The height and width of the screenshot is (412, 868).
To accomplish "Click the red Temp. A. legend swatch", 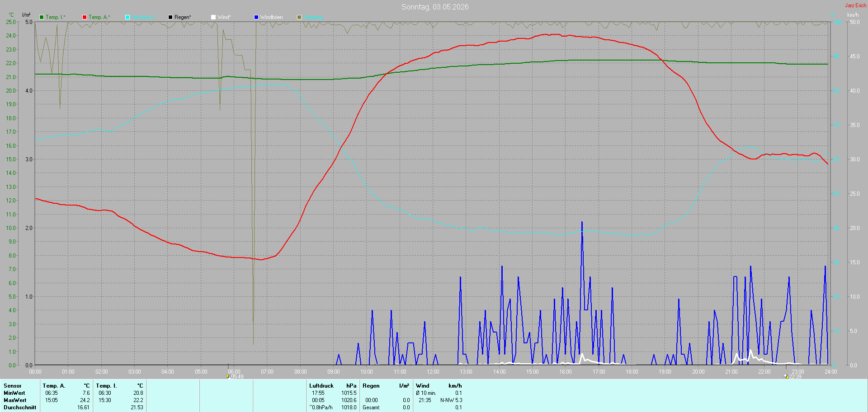I will click(x=85, y=17).
